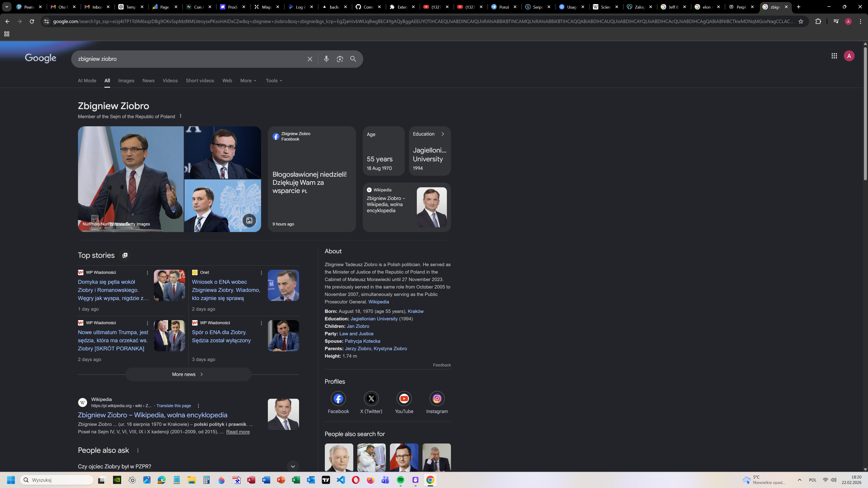Expand the More search filters dropdown
Screen dimensions: 868x488
coord(248,81)
